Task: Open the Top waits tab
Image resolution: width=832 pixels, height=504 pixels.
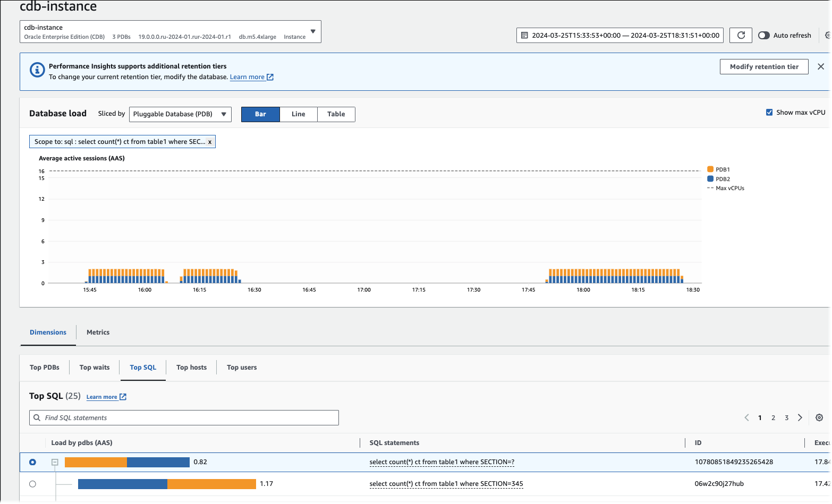Action: pos(94,367)
